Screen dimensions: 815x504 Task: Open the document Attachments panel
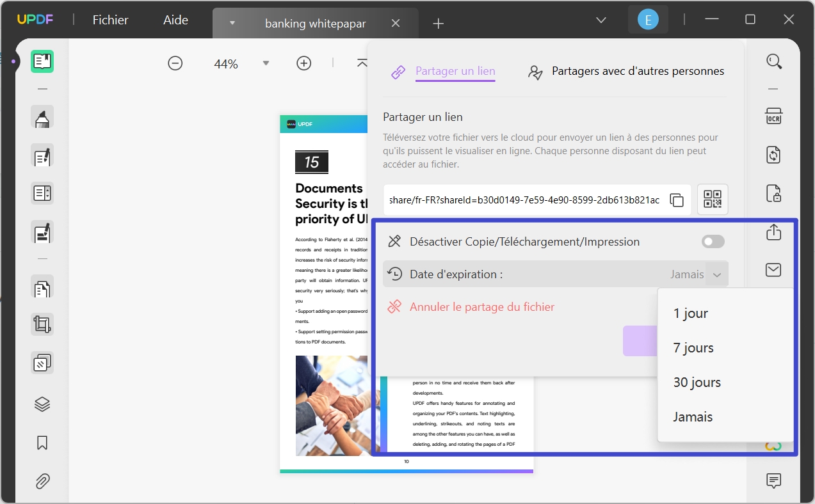42,481
